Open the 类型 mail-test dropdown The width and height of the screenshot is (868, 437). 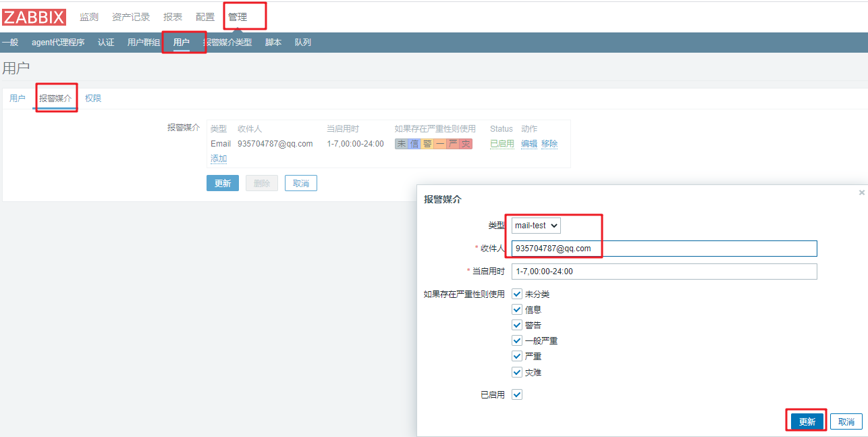pos(536,225)
